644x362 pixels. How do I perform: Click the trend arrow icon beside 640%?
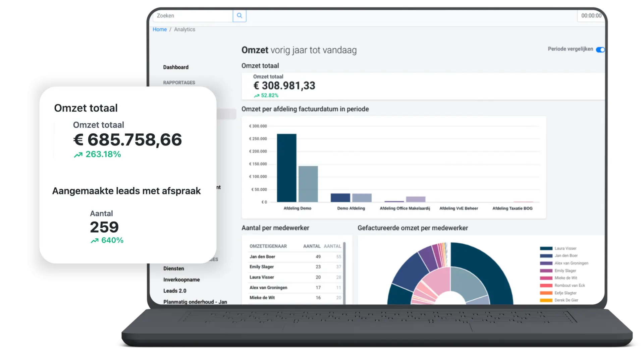[x=95, y=240]
